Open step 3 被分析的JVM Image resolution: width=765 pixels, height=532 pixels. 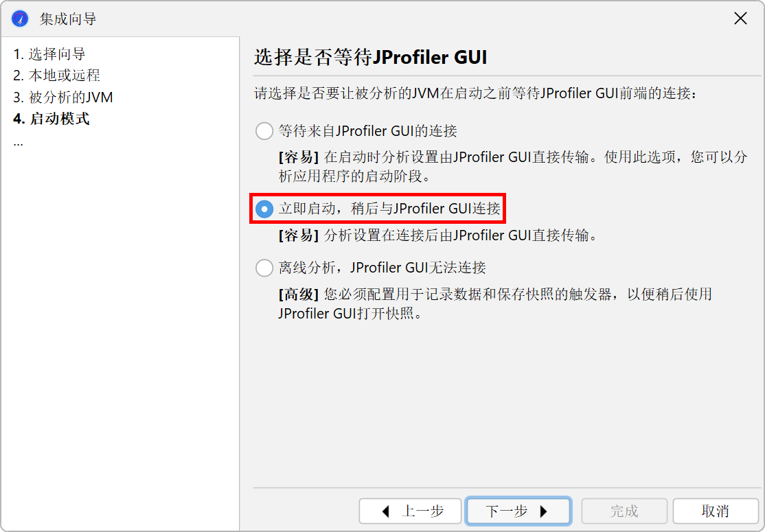pyautogui.click(x=63, y=97)
